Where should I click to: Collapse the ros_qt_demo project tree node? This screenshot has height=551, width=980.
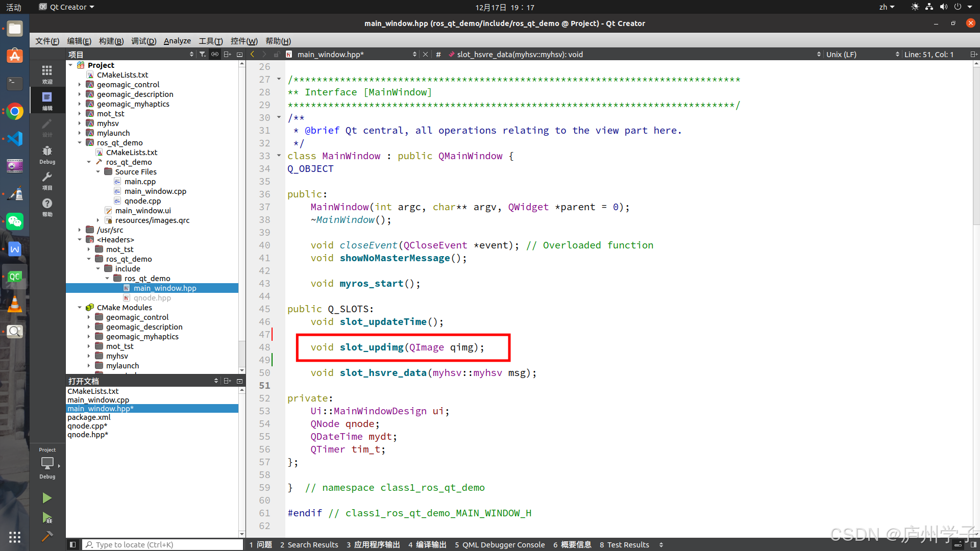tap(80, 143)
